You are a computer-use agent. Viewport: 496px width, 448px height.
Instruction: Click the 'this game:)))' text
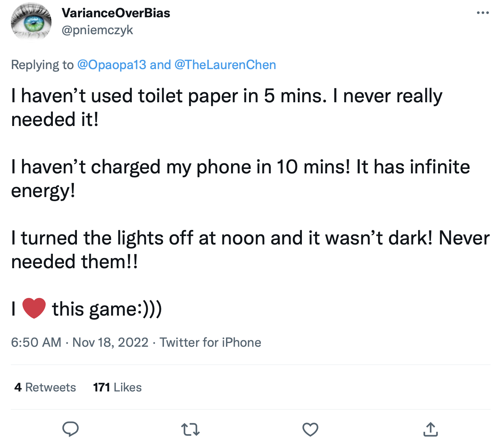coord(107,309)
